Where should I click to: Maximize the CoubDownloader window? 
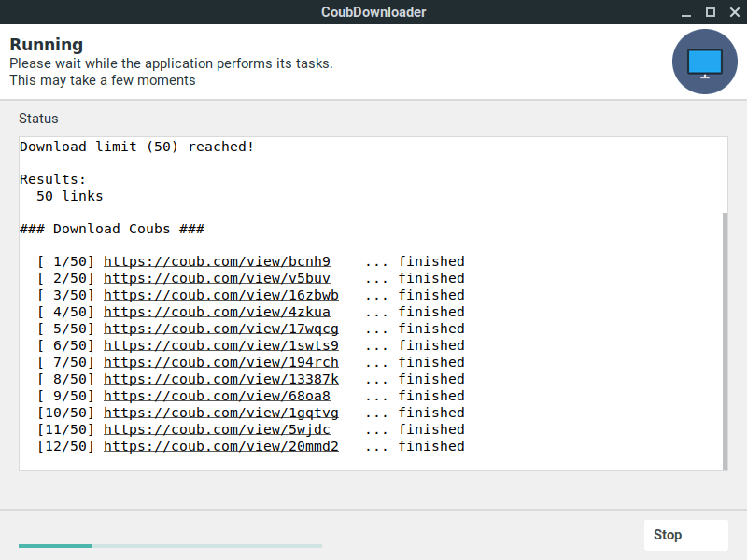(711, 12)
